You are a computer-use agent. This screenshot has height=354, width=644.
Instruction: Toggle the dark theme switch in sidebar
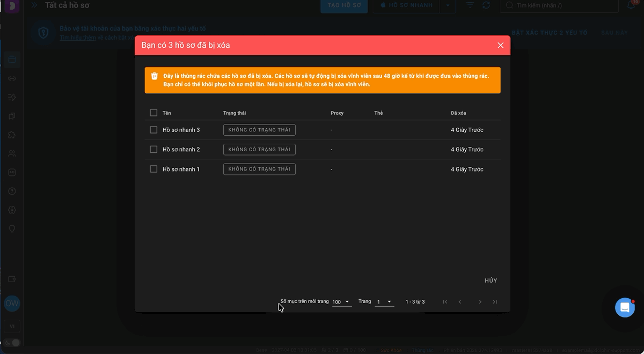(x=12, y=343)
